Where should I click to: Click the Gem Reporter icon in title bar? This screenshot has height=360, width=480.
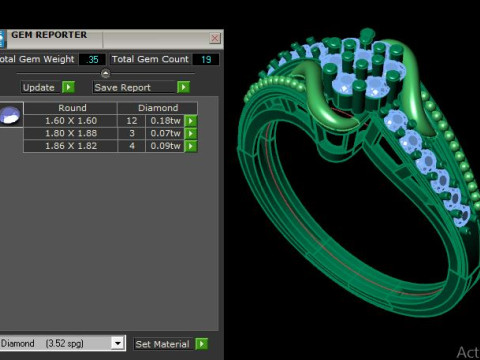(x=3, y=39)
